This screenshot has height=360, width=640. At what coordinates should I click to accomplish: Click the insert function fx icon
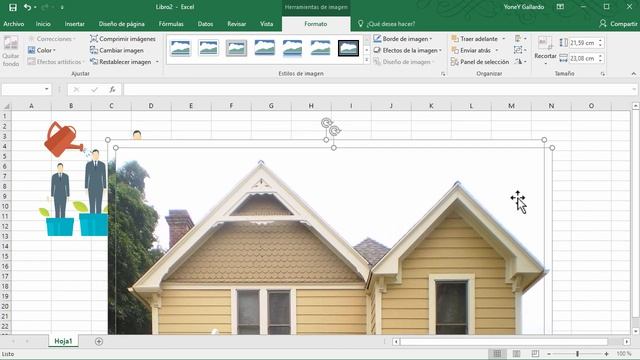tap(112, 89)
